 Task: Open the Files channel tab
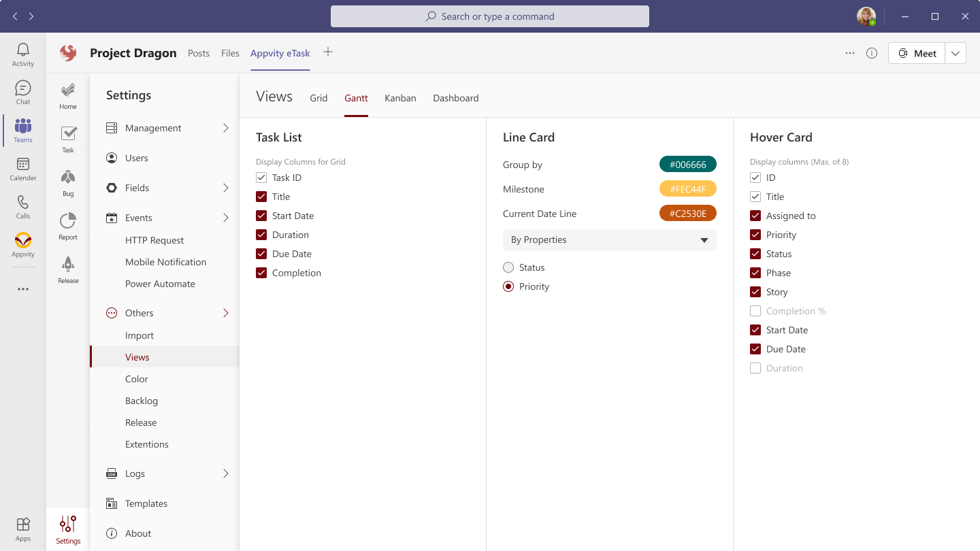tap(230, 53)
